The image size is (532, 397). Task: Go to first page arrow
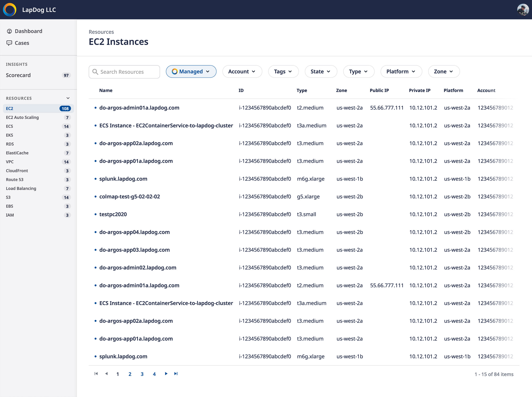(x=96, y=374)
